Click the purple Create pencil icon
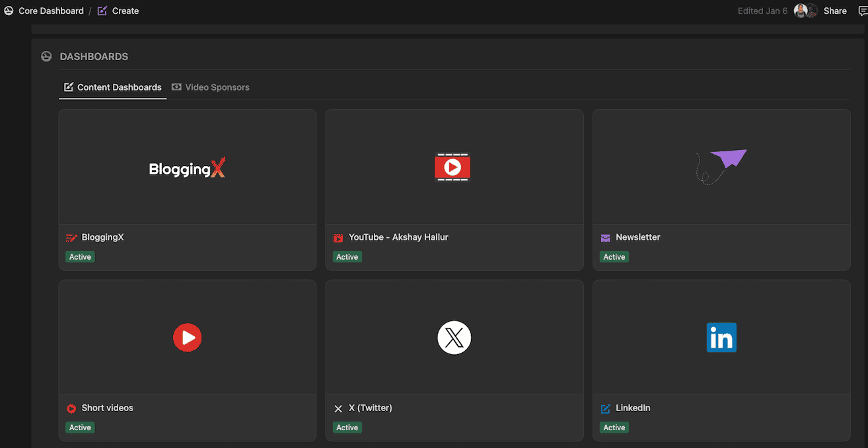 [x=102, y=11]
